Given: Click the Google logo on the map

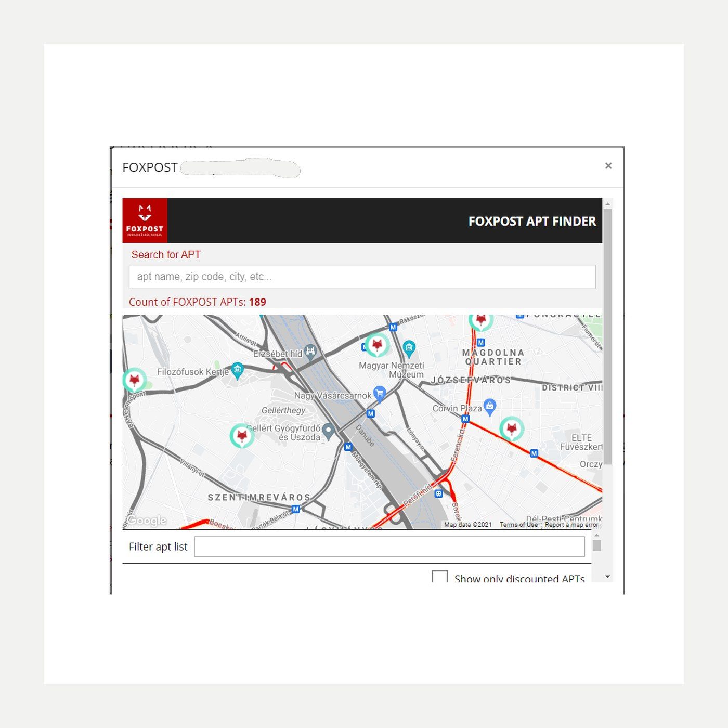Looking at the screenshot, I should pos(147,521).
